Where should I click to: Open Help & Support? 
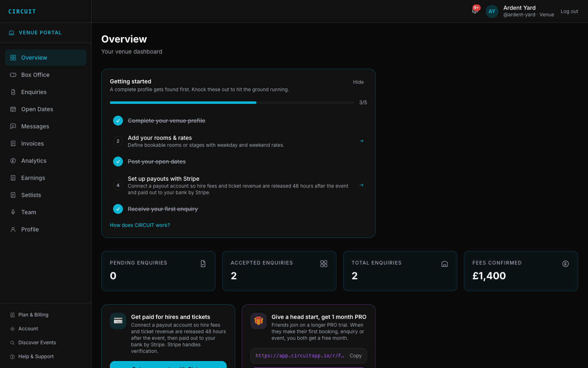pyautogui.click(x=45, y=357)
